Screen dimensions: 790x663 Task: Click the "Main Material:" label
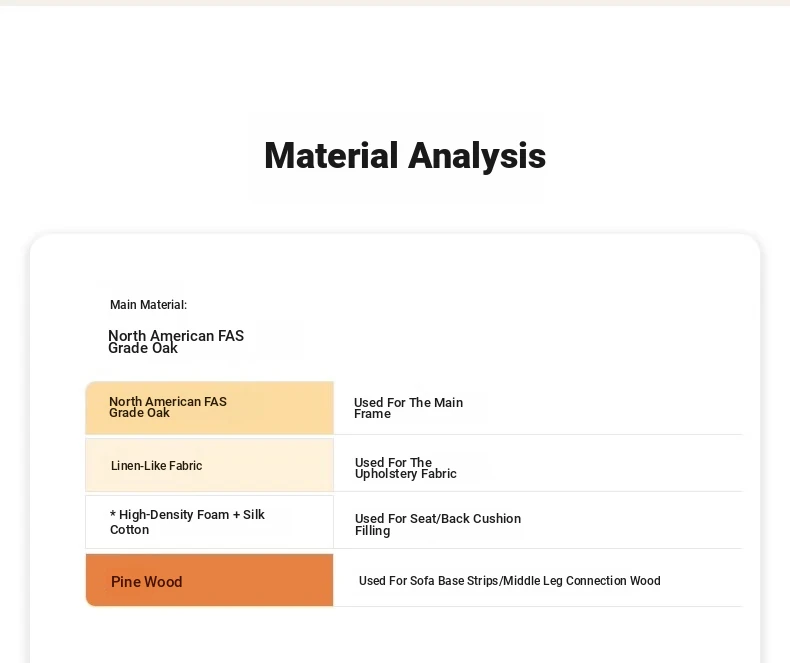tap(148, 305)
